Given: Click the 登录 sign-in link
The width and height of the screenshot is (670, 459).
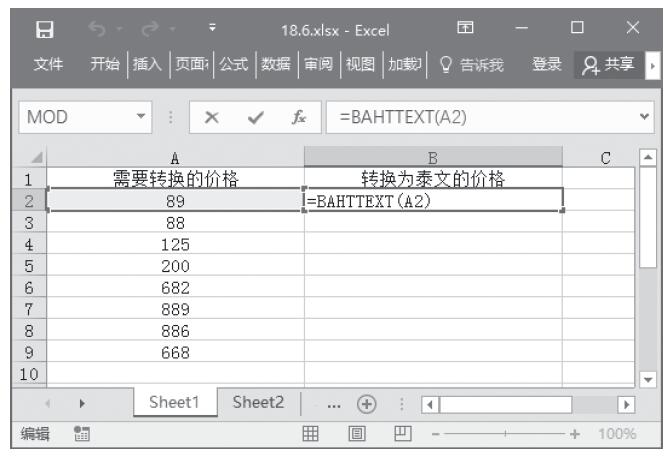Looking at the screenshot, I should pos(546,65).
